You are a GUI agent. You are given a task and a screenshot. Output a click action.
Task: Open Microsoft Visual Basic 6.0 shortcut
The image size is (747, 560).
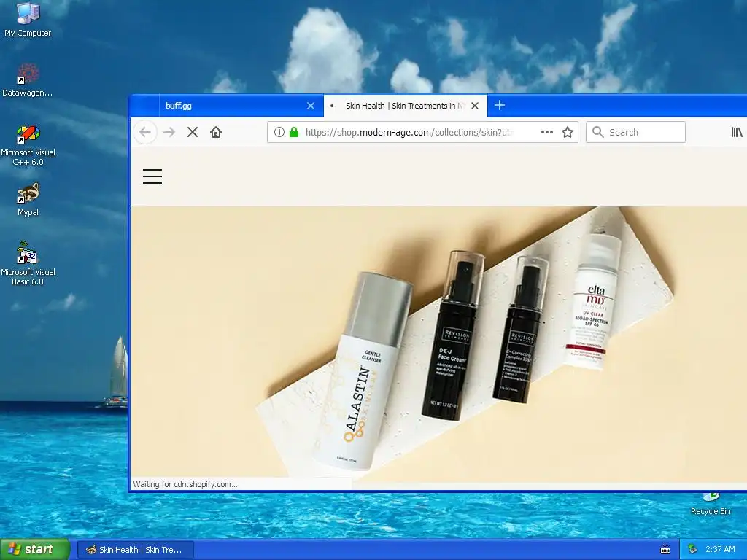28,263
